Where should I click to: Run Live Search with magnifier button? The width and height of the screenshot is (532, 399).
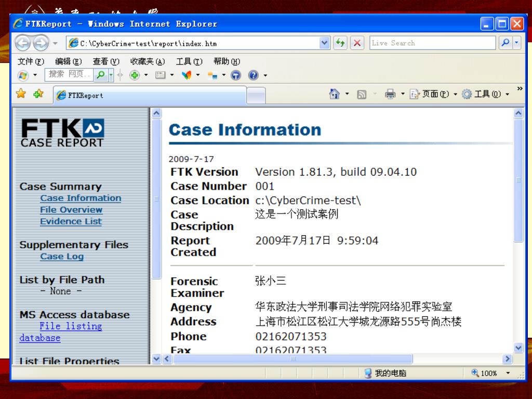(x=505, y=43)
